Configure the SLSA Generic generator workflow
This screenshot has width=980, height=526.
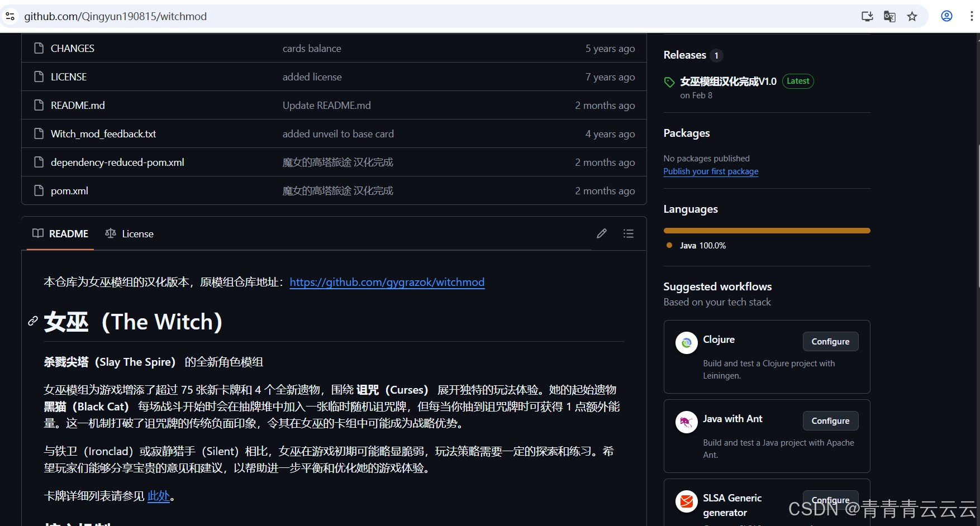coord(830,500)
